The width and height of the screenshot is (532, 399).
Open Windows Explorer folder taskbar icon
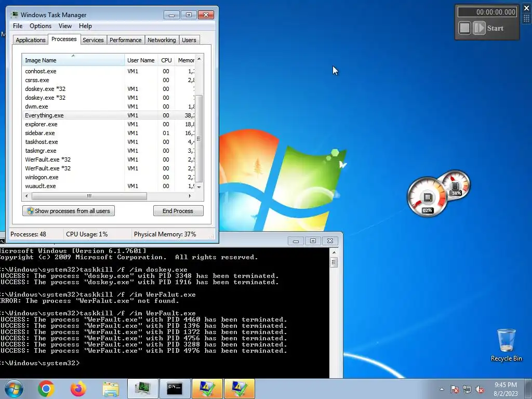(111, 389)
